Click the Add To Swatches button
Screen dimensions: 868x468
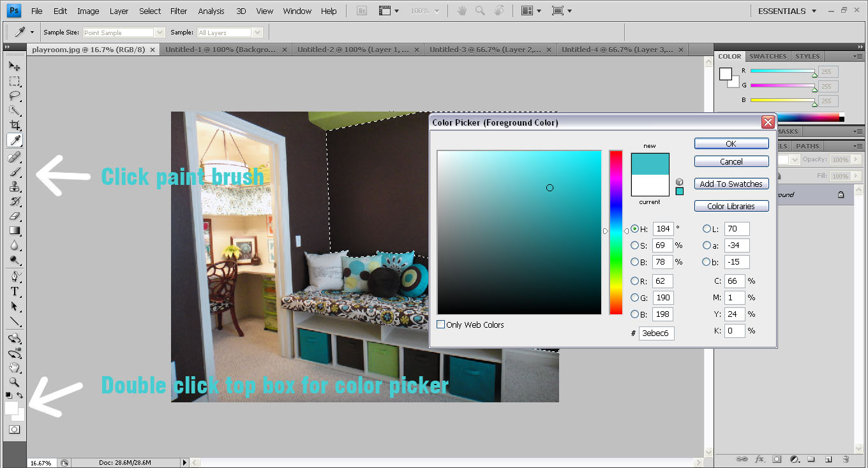coord(731,184)
